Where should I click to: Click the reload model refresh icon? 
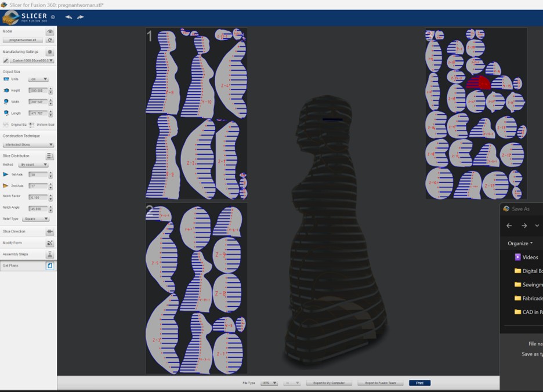point(50,40)
